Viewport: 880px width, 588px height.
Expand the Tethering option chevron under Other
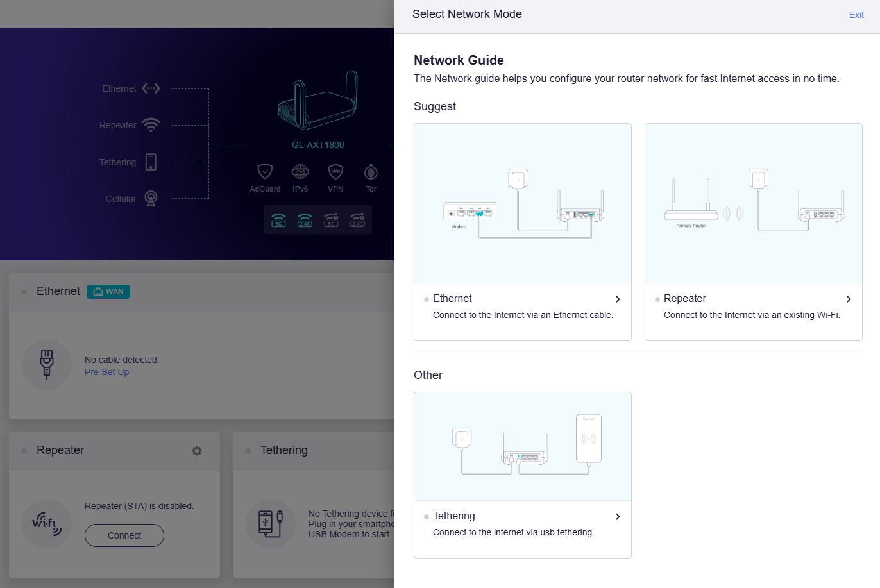[x=618, y=516]
